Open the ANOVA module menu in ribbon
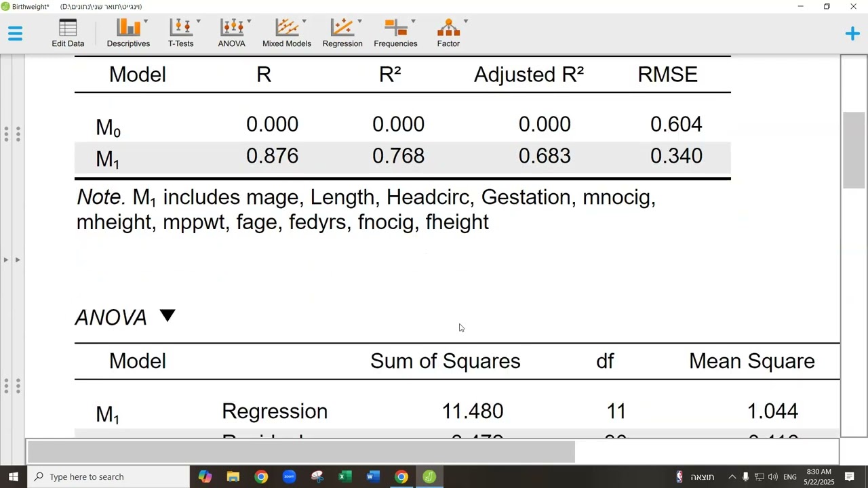This screenshot has height=488, width=868. [232, 33]
